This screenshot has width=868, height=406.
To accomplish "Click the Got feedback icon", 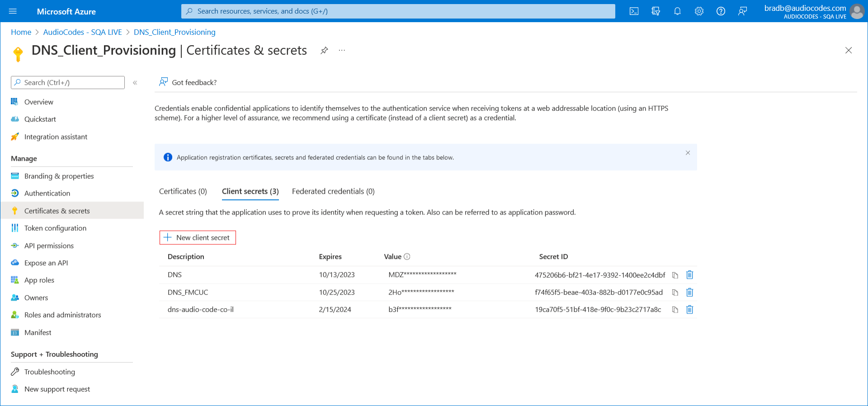I will coord(163,82).
